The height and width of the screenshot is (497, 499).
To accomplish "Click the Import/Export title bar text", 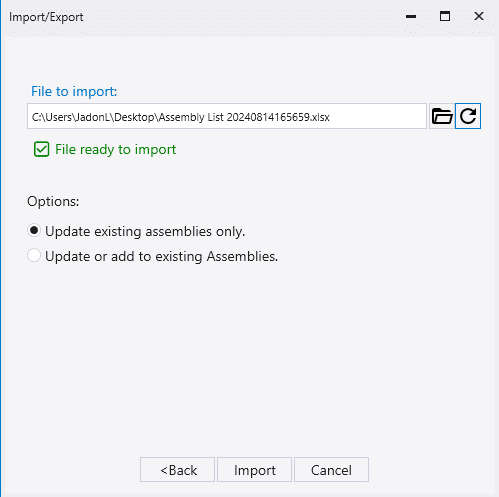I will click(x=46, y=17).
